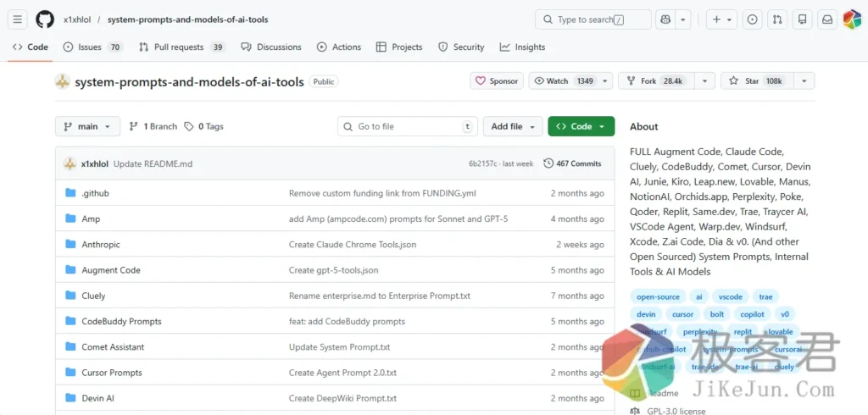View the 467 Commits history
The height and width of the screenshot is (415, 868).
(x=572, y=163)
